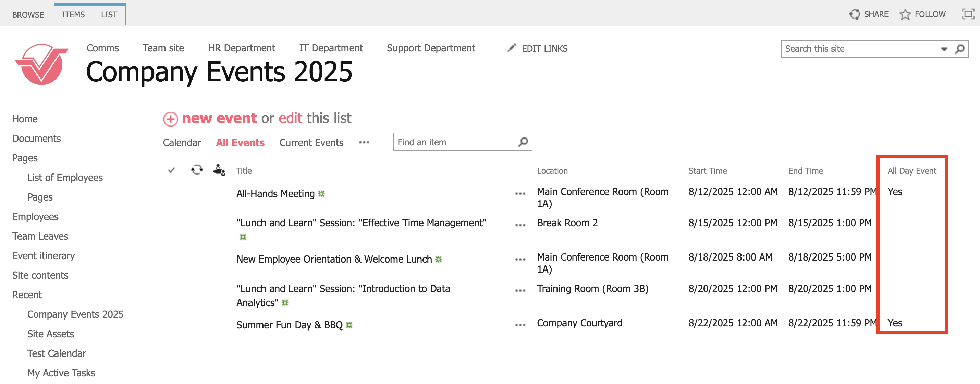The width and height of the screenshot is (980, 384).
Task: Click the Find an item magnifier icon
Action: pyautogui.click(x=523, y=142)
